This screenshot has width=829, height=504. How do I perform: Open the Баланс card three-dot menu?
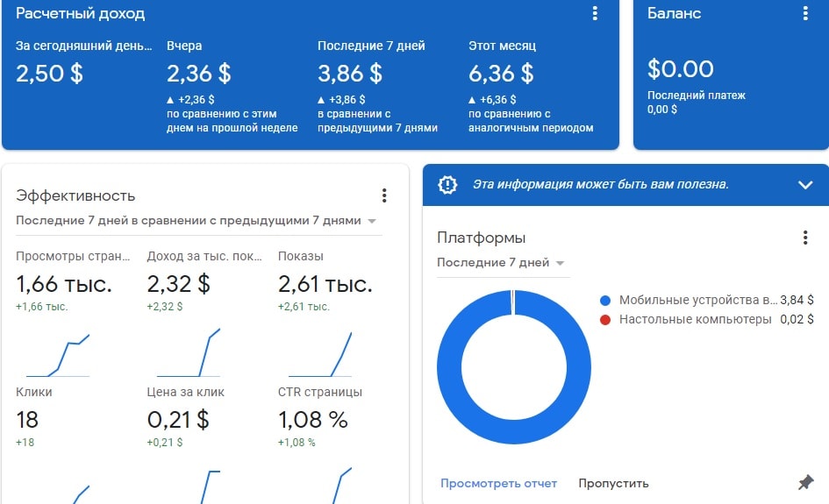(805, 13)
